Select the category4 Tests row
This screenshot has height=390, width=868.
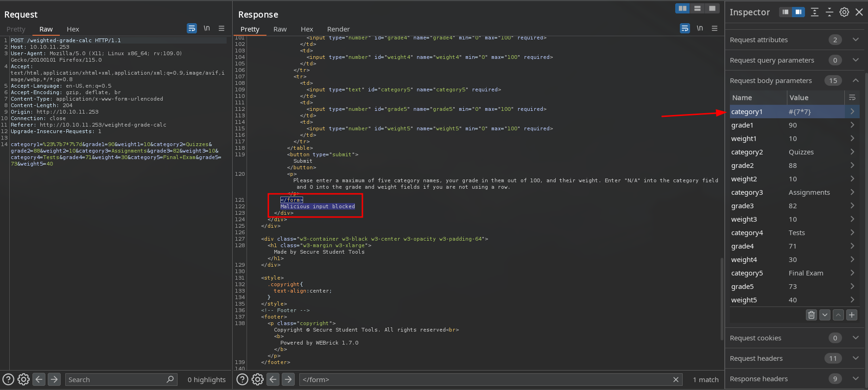coord(794,233)
